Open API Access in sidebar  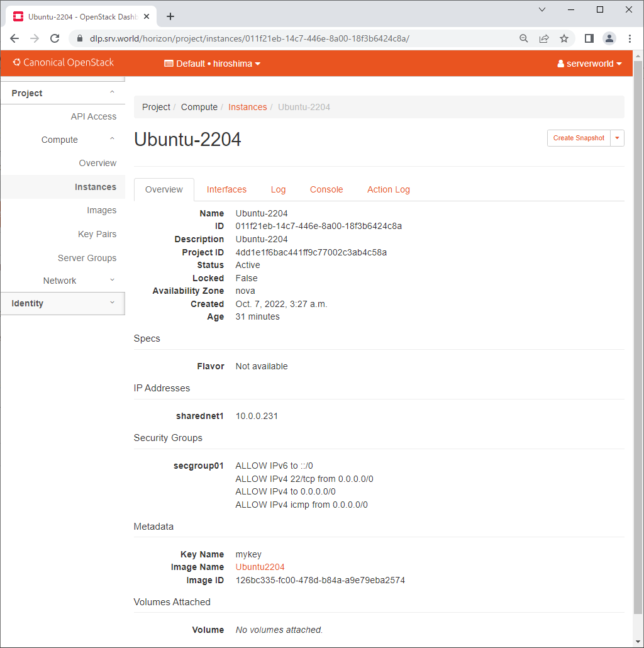coord(93,116)
